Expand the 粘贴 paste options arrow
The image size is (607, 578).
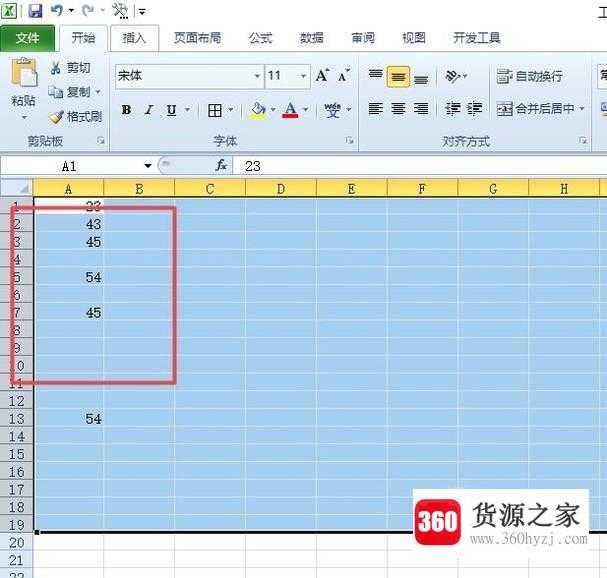[x=24, y=117]
